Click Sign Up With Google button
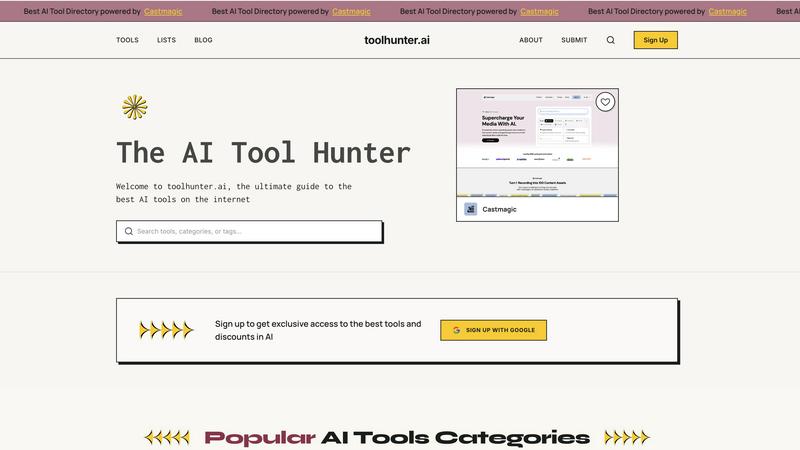 pos(493,330)
